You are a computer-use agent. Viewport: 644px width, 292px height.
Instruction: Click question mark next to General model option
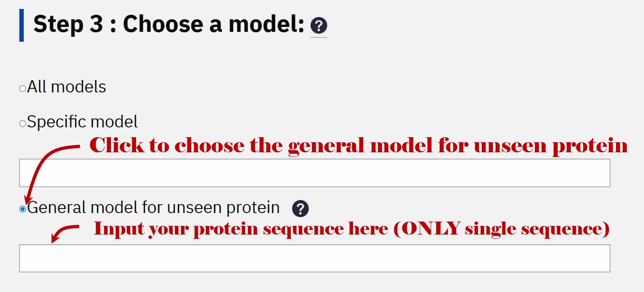tap(300, 209)
